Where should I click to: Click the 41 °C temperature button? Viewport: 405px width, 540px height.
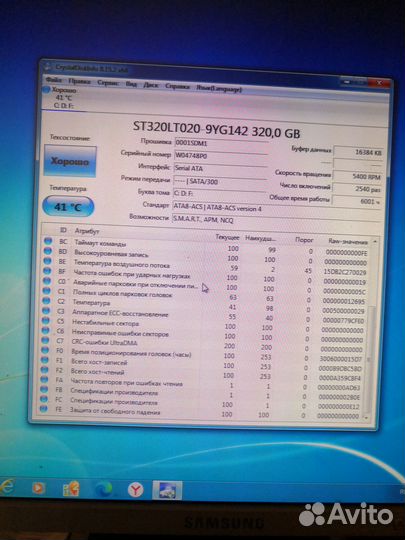(x=68, y=207)
